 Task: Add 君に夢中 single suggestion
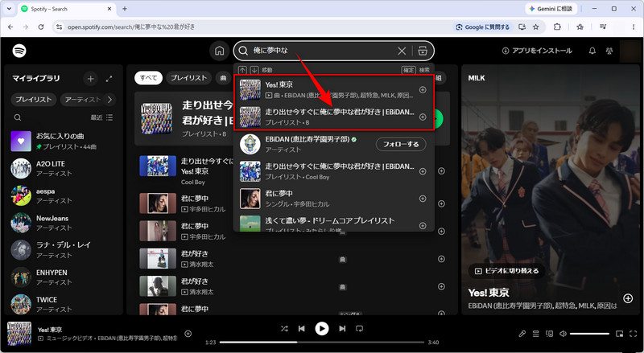point(423,199)
